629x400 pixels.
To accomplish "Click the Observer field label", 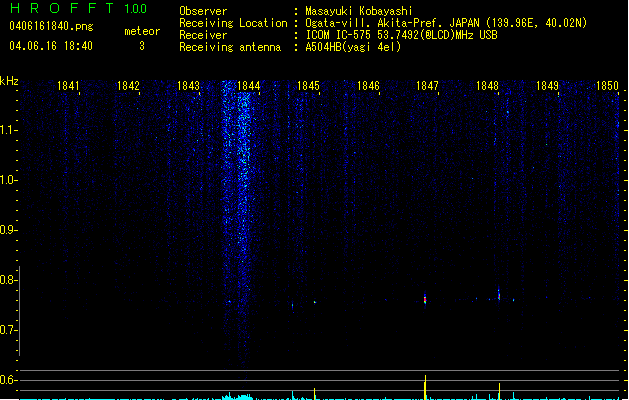I will (203, 11).
